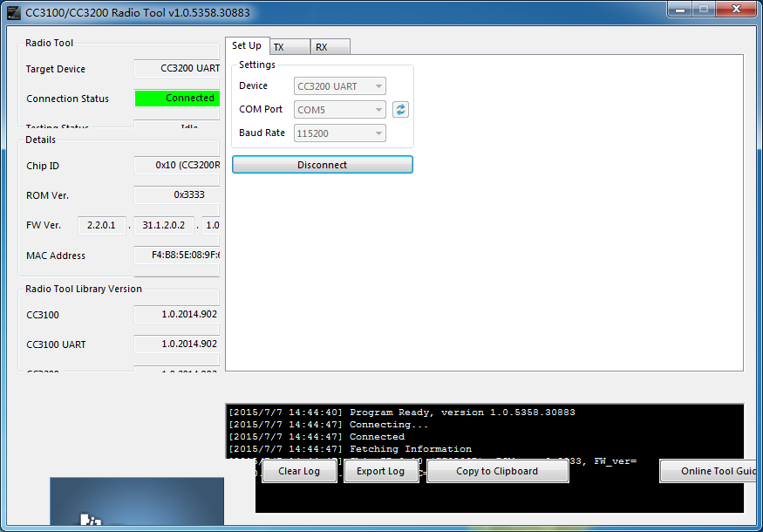Open the Online Tool Guide button

(x=708, y=471)
